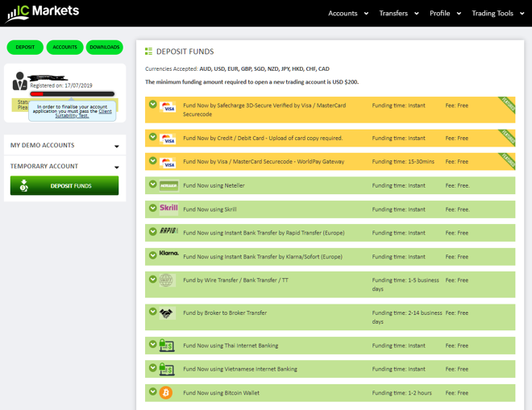
Task: Click the green ACCOUNTS pill button
Action: pos(64,48)
